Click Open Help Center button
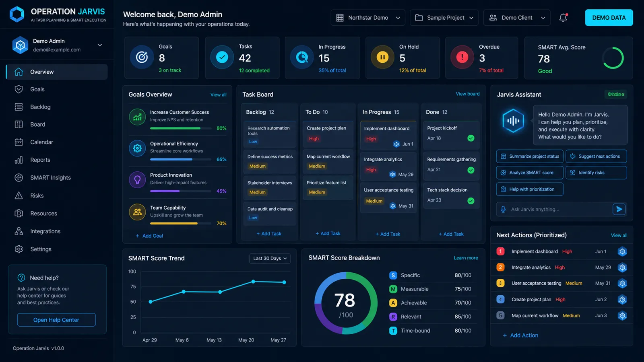Image resolution: width=644 pixels, height=362 pixels. [56, 320]
